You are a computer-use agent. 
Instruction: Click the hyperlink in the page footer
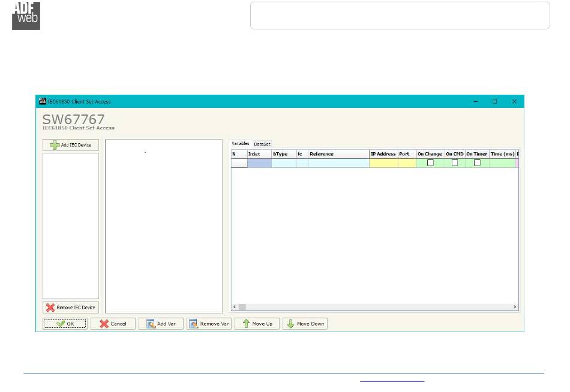click(392, 379)
